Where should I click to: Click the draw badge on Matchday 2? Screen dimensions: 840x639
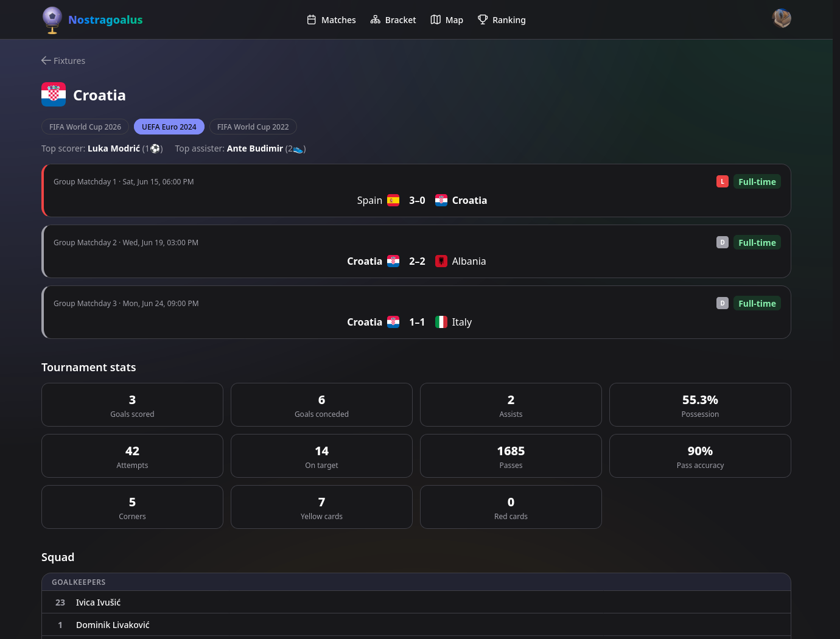pos(723,242)
